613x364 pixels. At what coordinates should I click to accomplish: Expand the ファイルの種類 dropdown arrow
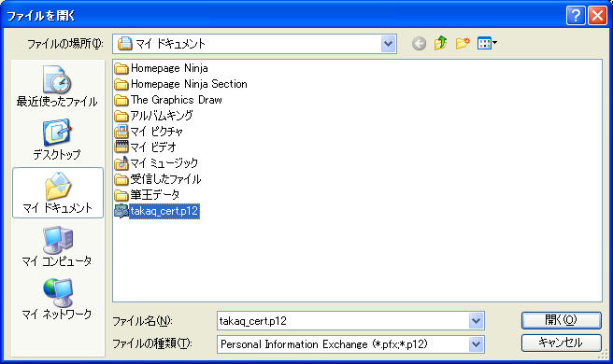click(x=476, y=344)
